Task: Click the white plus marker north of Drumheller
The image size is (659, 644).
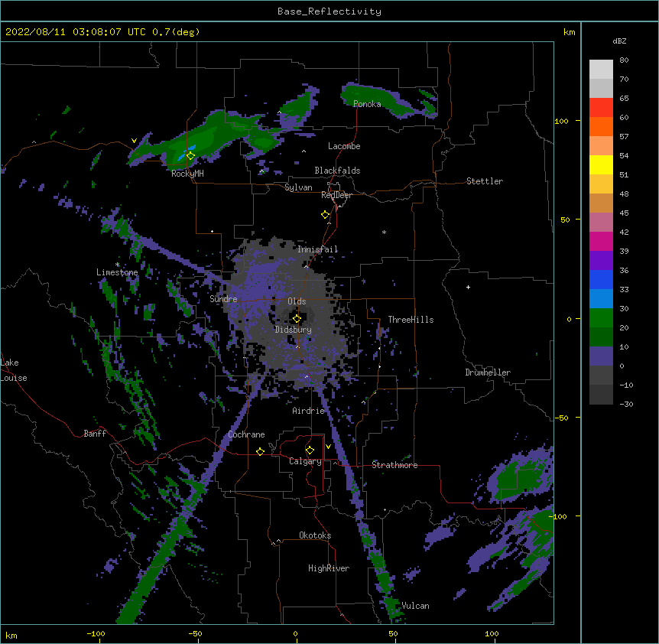Action: (468, 287)
